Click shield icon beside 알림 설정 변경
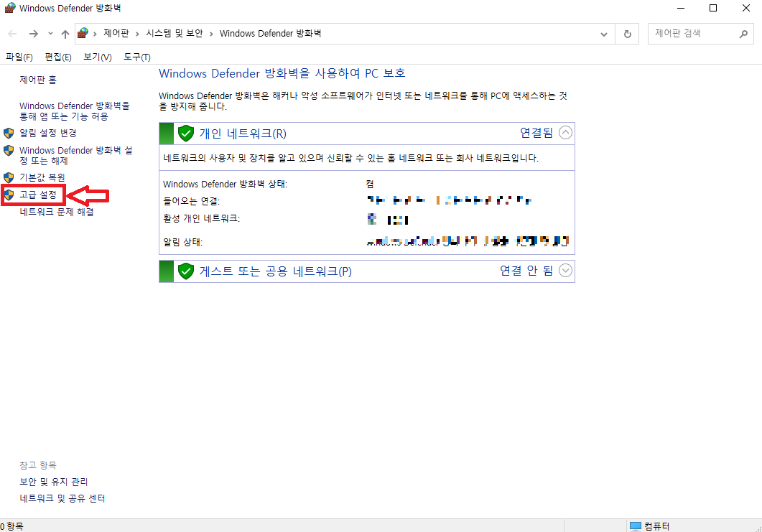The image size is (762, 532). [9, 133]
